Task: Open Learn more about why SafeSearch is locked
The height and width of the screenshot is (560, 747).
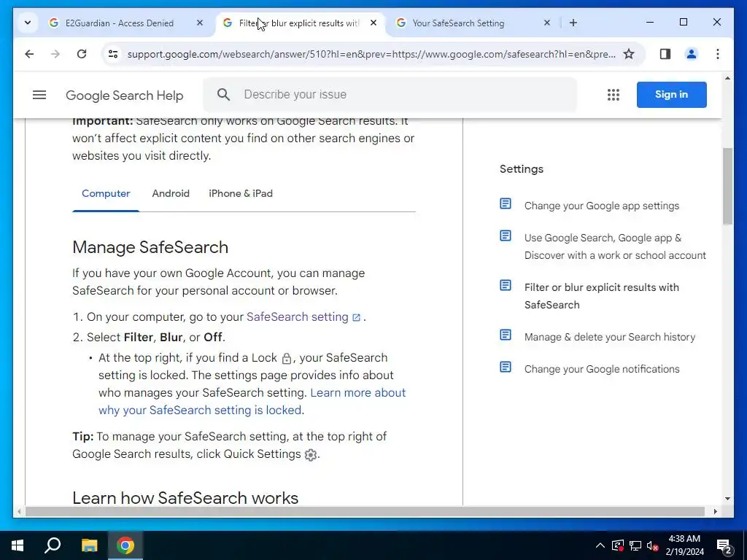Action: [x=252, y=402]
